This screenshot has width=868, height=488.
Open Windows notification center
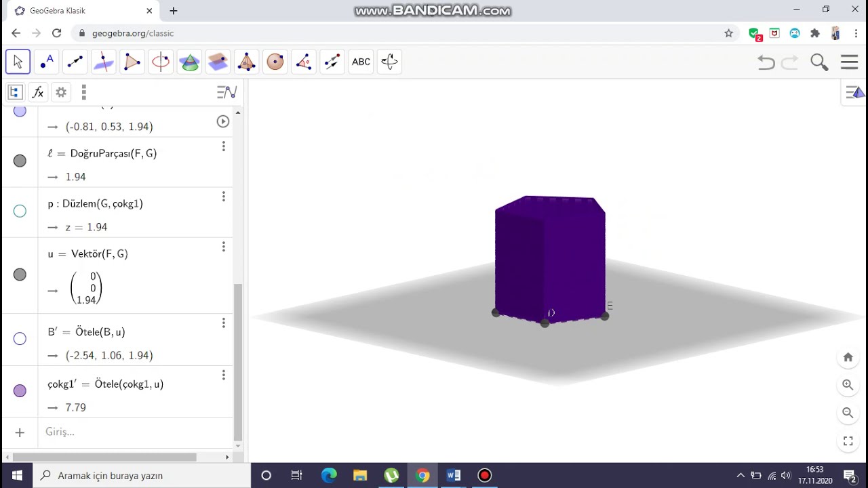coord(850,475)
